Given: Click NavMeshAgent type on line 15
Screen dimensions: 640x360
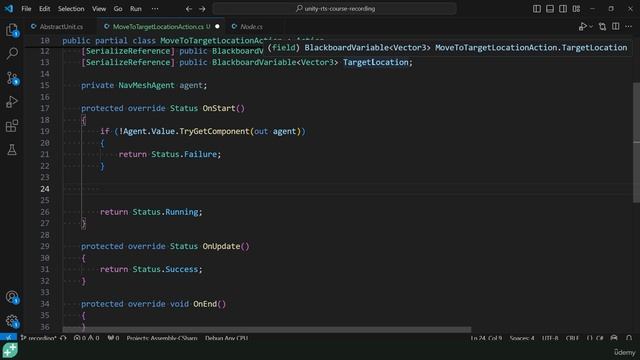Looking at the screenshot, I should tap(146, 85).
